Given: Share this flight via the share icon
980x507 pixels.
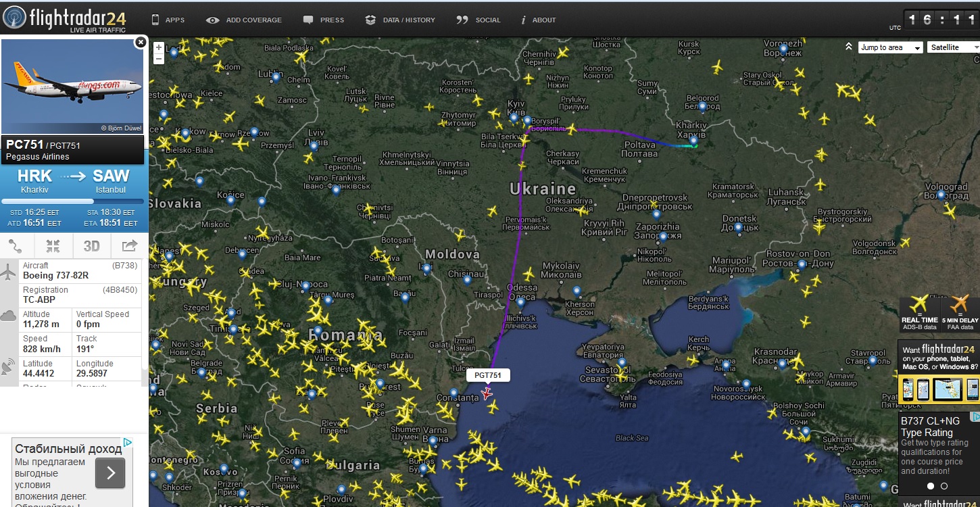Looking at the screenshot, I should [x=129, y=245].
